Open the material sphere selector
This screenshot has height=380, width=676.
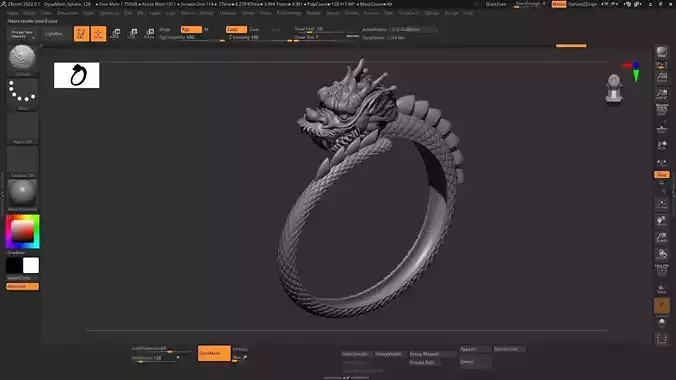click(22, 195)
